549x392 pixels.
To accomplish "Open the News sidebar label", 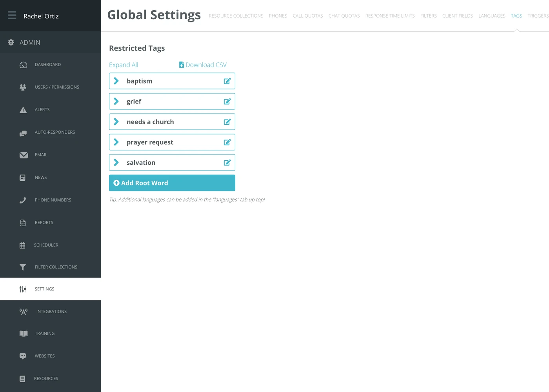I will (40, 178).
